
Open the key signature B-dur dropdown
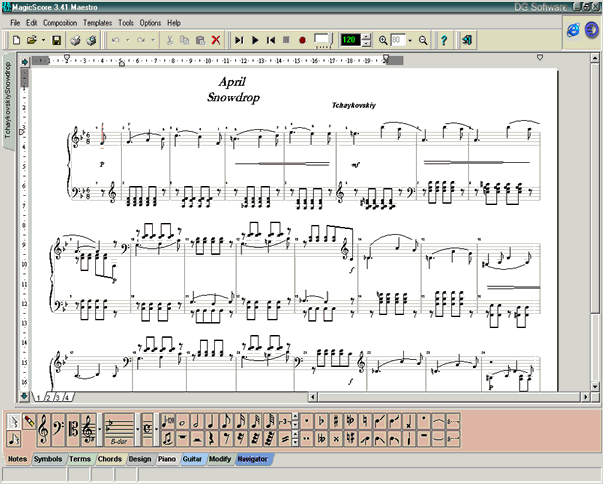pos(138,430)
